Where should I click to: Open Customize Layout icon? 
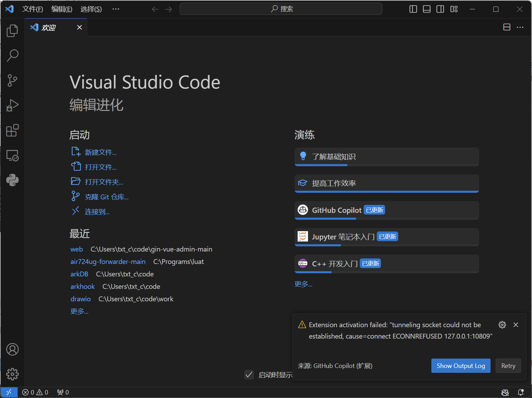click(454, 9)
